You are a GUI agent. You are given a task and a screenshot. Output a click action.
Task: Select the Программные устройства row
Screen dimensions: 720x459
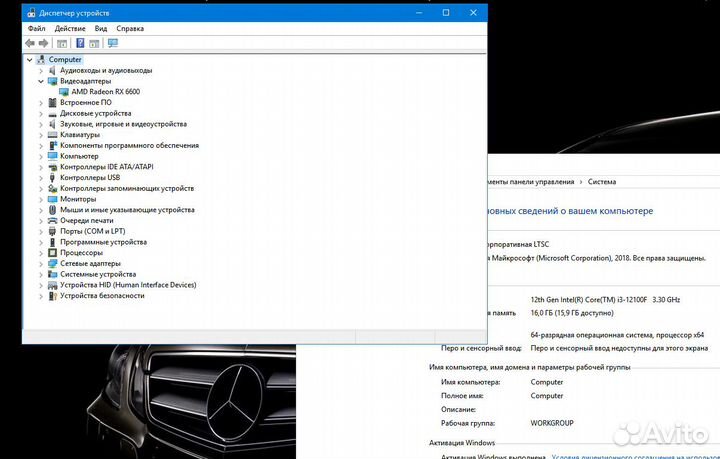point(103,242)
